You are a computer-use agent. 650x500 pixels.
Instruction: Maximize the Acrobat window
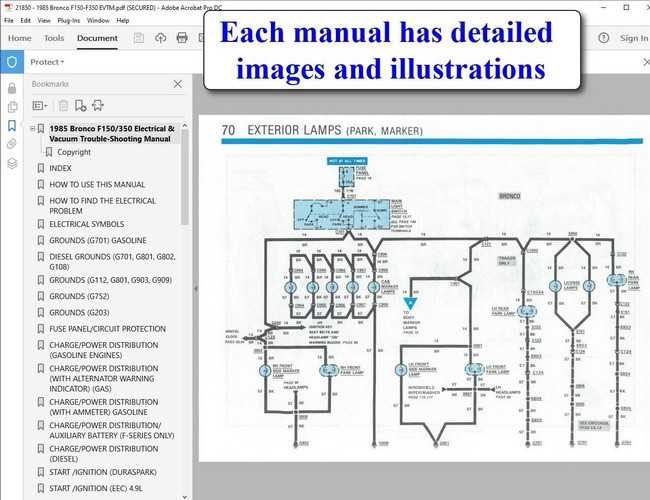coord(626,7)
